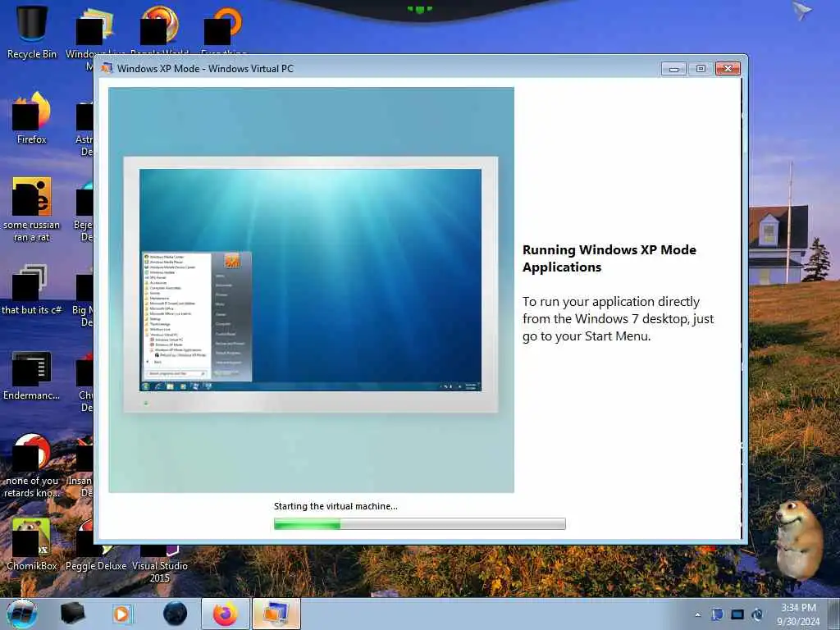Click the 'Windows XP Mode - Windows Virtual PC' title

click(x=205, y=69)
